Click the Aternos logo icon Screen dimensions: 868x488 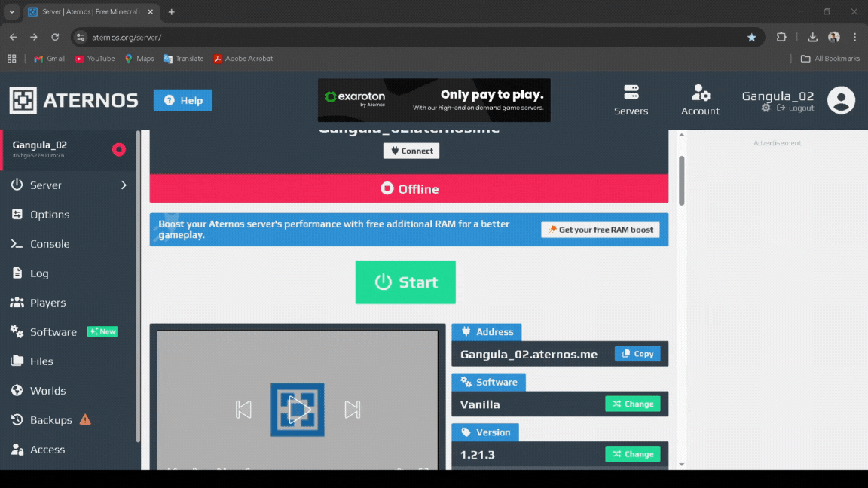[23, 100]
